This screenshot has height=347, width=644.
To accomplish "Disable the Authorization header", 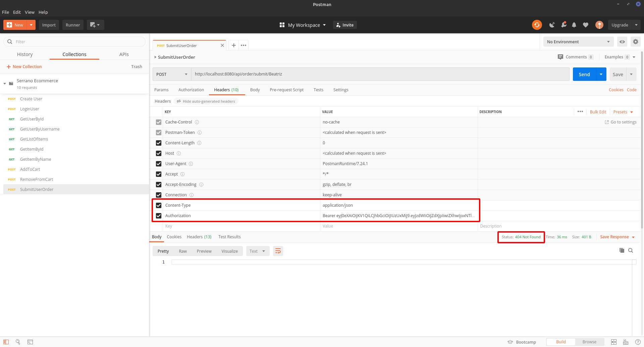I will point(159,216).
